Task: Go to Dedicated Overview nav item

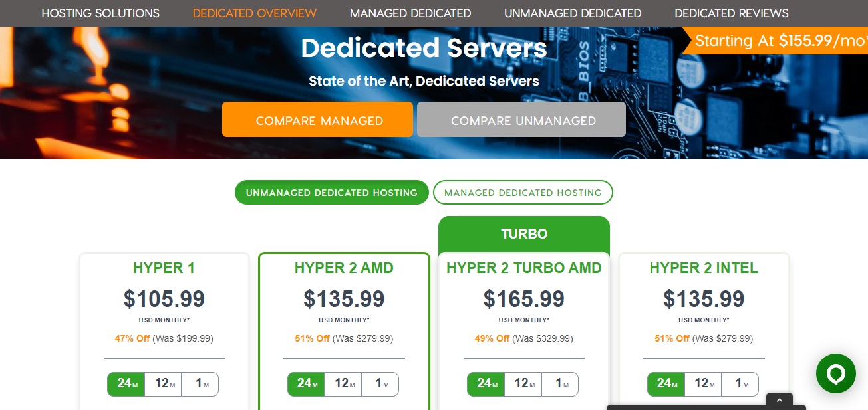Action: 255,13
